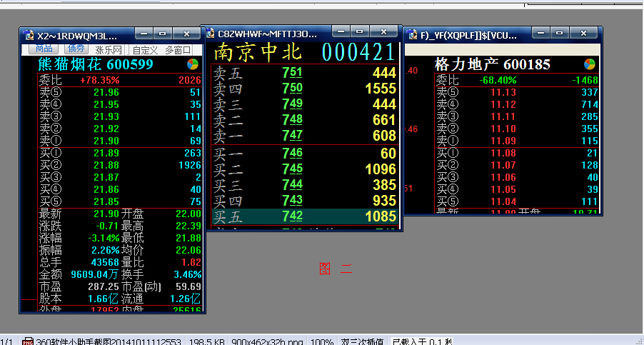This screenshot has height=345, width=644.
Task: Click the 金额 value 9609.04万
Action: 95,274
